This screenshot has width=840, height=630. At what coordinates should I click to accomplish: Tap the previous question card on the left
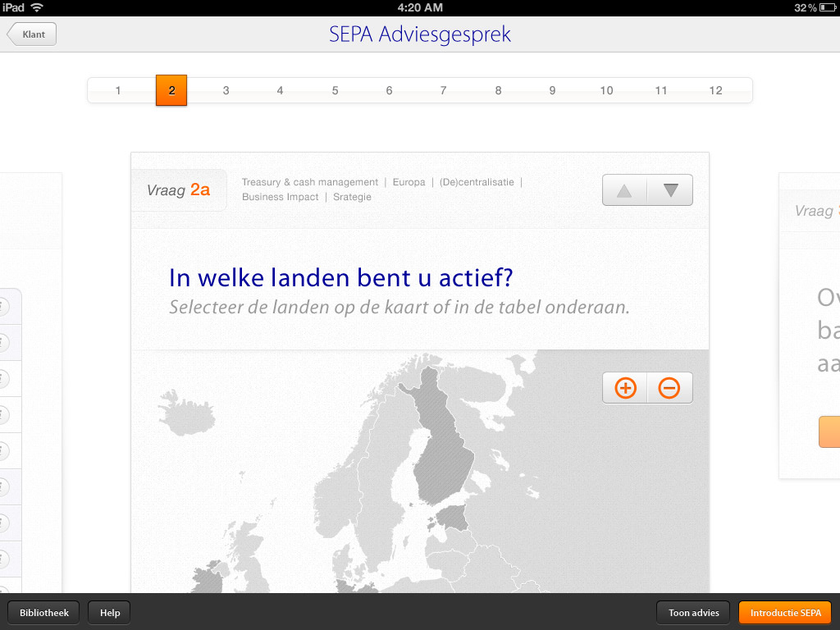tap(30, 383)
